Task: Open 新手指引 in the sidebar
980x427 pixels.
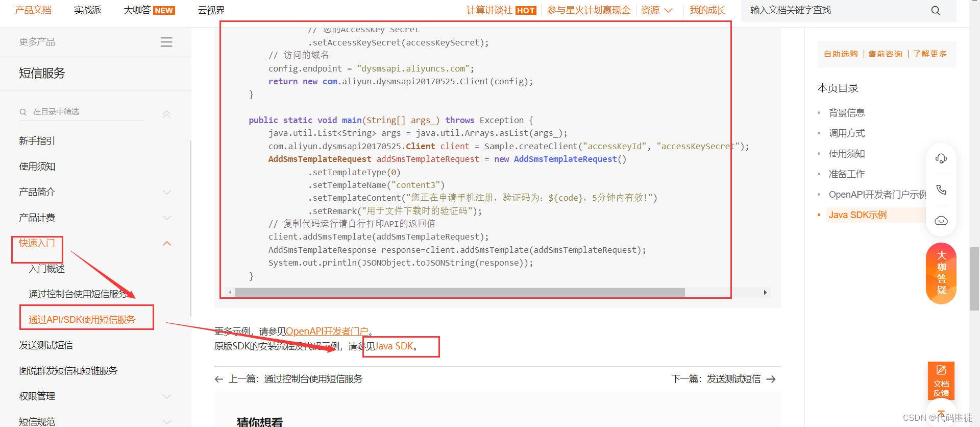Action: [x=37, y=141]
